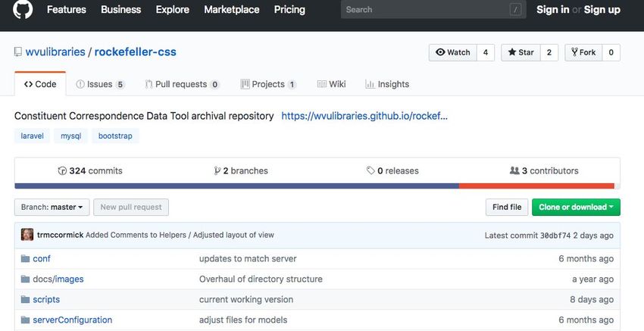Image resolution: width=644 pixels, height=331 pixels.
Task: Open the Explore nav item
Action: (x=173, y=9)
